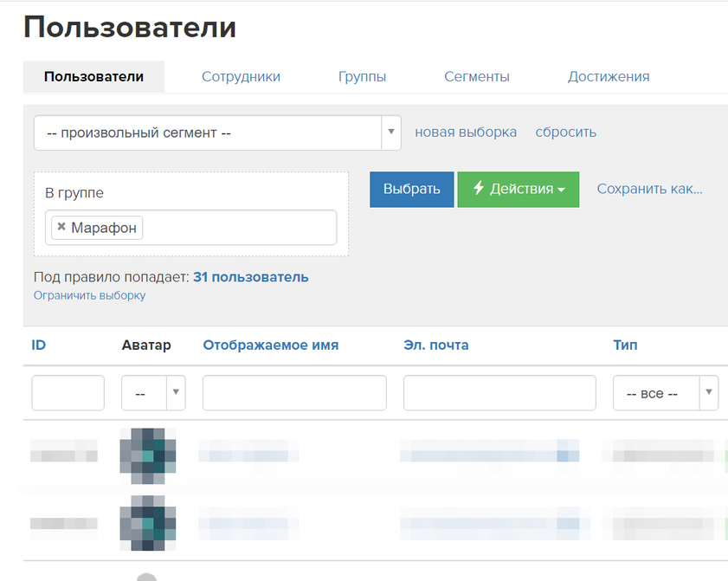Click the first user's avatar thumbnail
The image size is (728, 581).
pos(147,455)
